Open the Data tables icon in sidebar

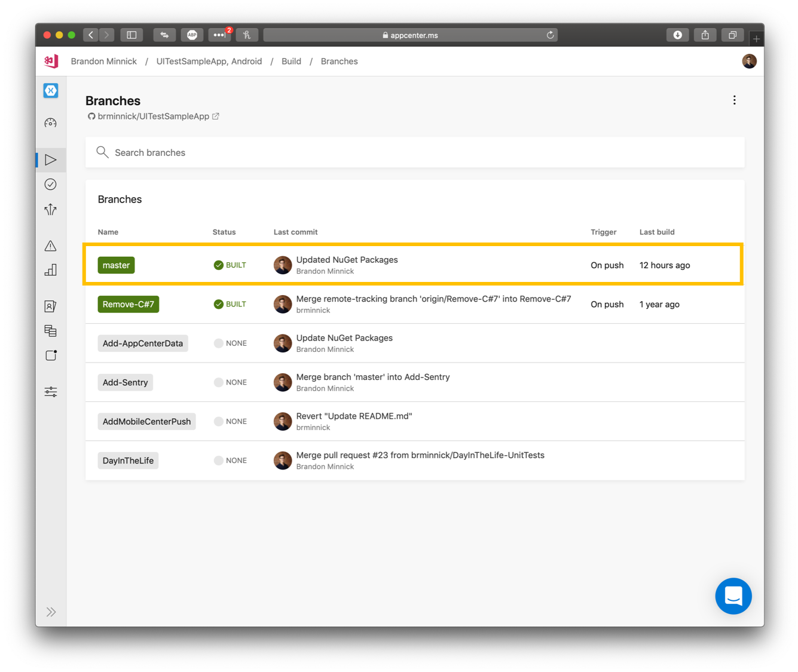coord(51,331)
